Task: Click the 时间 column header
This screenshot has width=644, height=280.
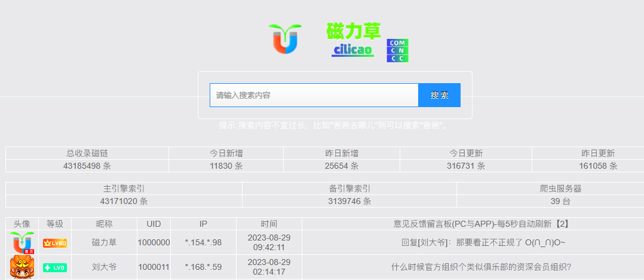Action: [269, 224]
